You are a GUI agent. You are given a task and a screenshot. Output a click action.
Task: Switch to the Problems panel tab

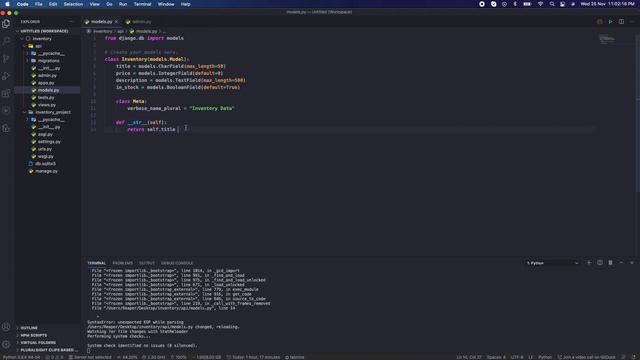[122, 263]
